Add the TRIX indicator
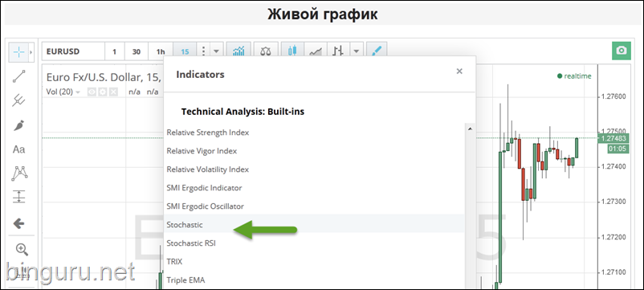 314,261
